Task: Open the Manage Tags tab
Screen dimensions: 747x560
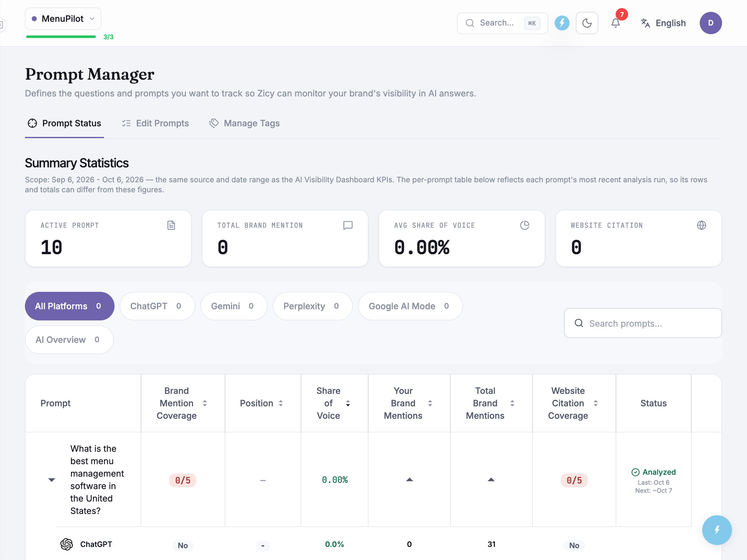Action: 245,123
